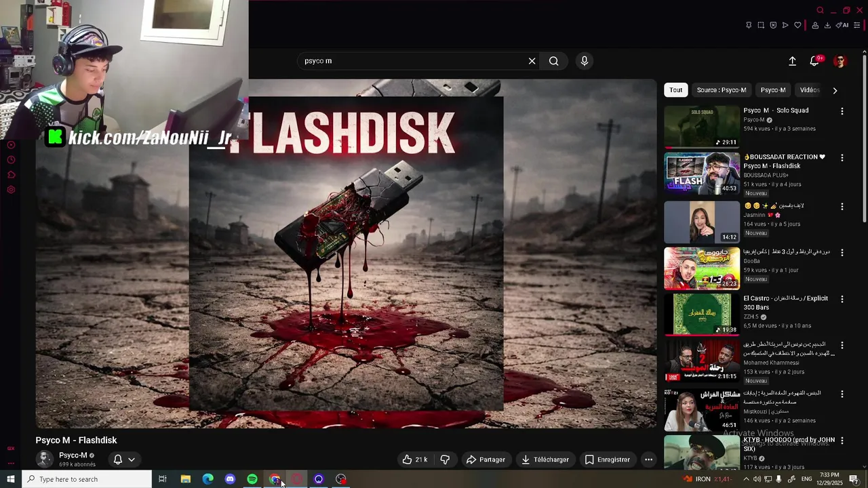Image resolution: width=868 pixels, height=488 pixels.
Task: Click the Solo Squad video thumbnail
Action: (702, 127)
